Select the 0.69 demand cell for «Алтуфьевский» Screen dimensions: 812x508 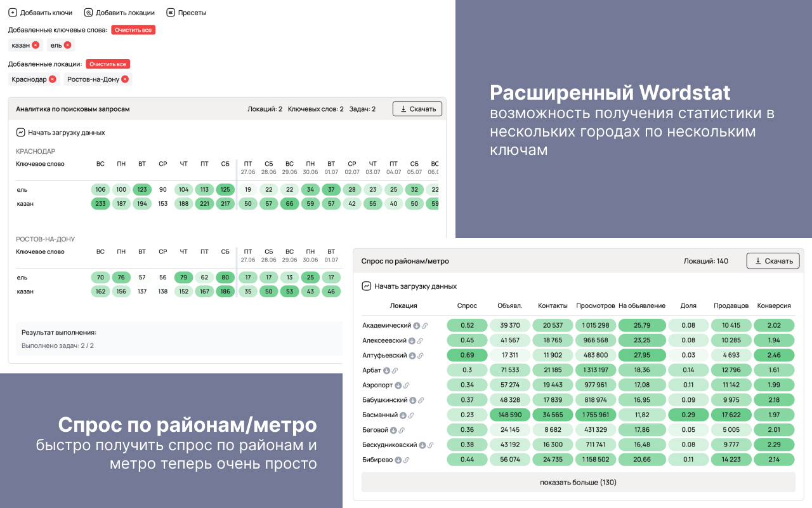467,355
